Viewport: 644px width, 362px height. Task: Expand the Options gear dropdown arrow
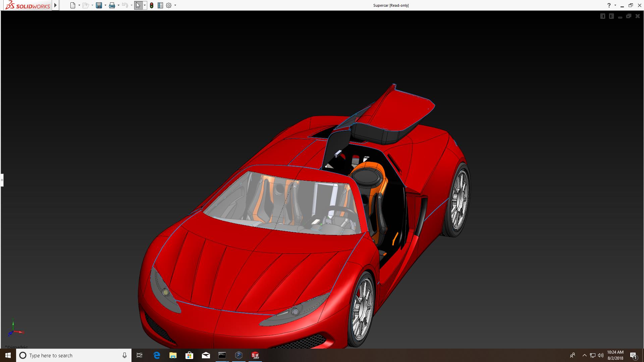click(175, 5)
